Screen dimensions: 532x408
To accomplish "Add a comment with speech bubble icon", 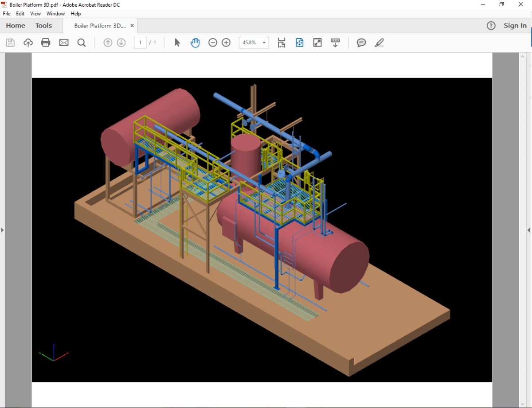I will click(x=361, y=43).
